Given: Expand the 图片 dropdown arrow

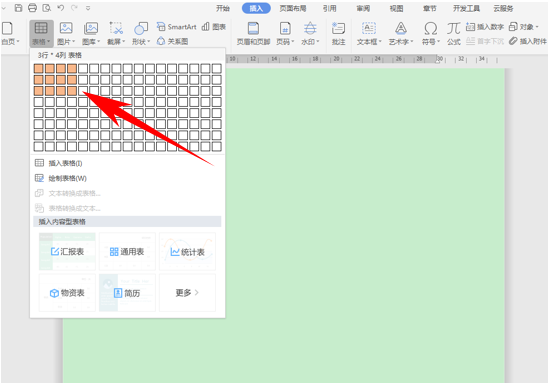Looking at the screenshot, I should (73, 42).
